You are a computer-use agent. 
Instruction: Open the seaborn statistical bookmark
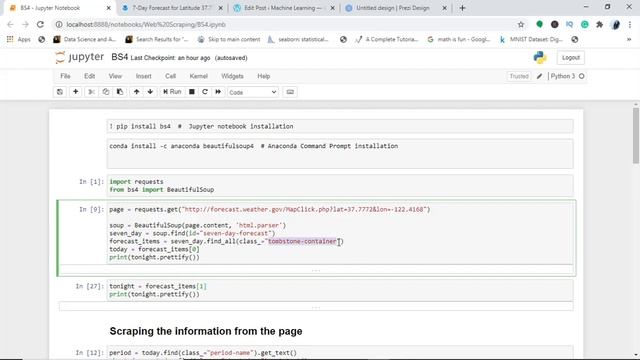click(x=298, y=40)
